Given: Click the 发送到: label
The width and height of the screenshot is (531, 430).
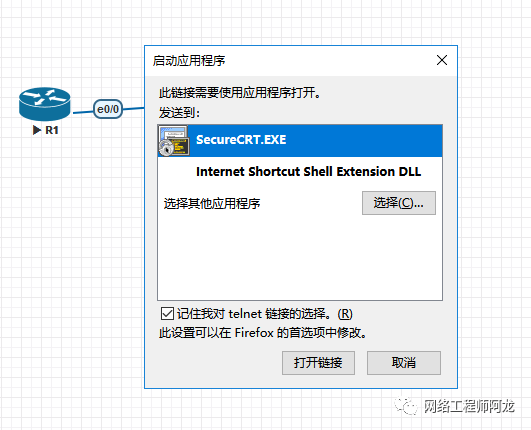Looking at the screenshot, I should (x=179, y=112).
